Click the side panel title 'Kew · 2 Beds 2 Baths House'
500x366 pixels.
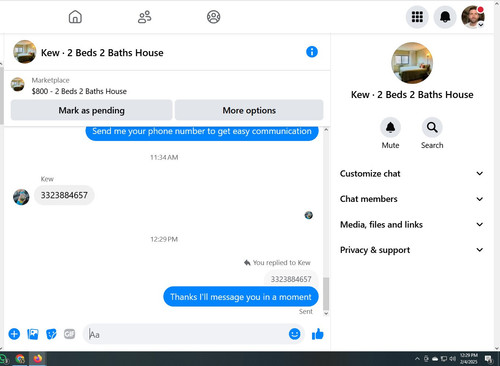[412, 95]
